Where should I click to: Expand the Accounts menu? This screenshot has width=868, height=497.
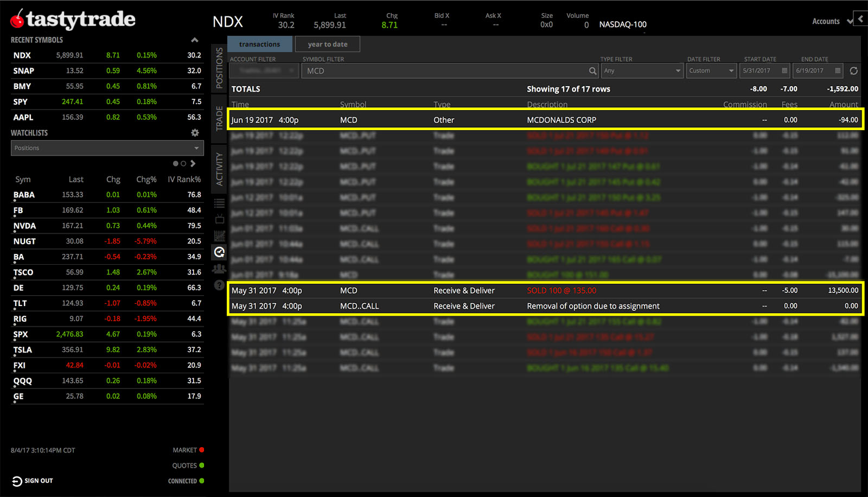(x=832, y=21)
